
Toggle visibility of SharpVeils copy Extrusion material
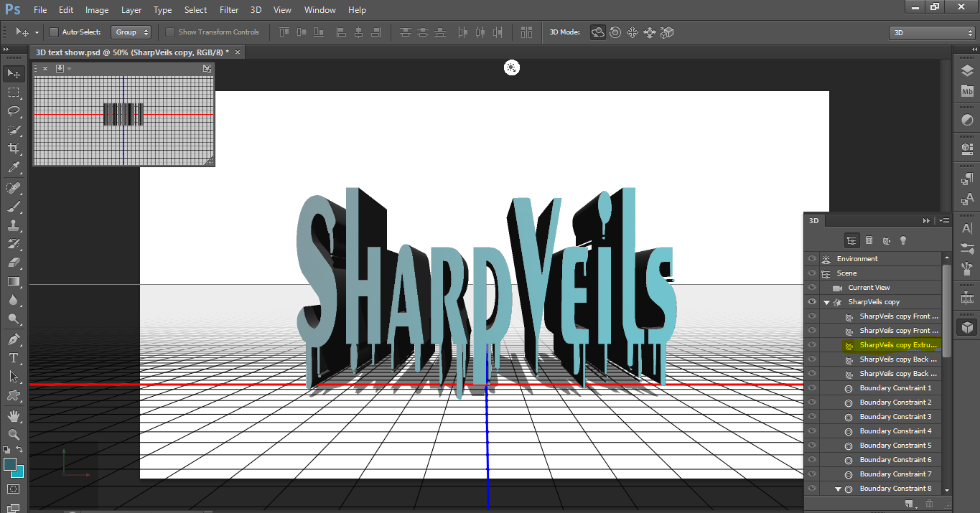pos(812,344)
